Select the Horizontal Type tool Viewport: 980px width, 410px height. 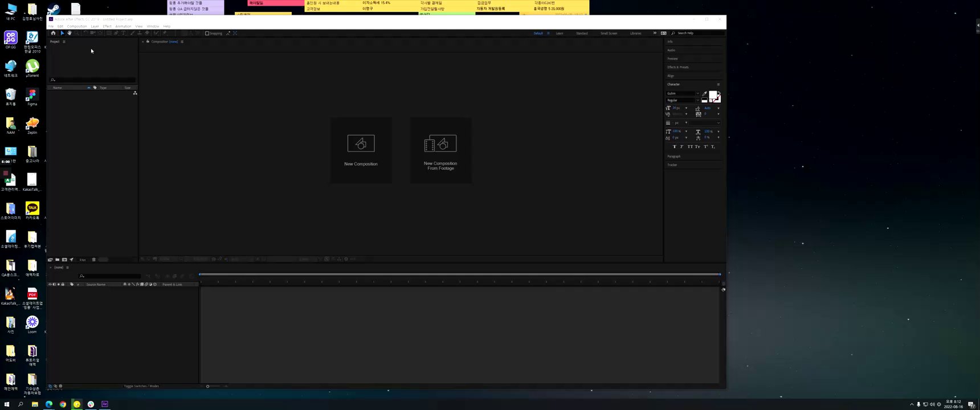(x=123, y=33)
